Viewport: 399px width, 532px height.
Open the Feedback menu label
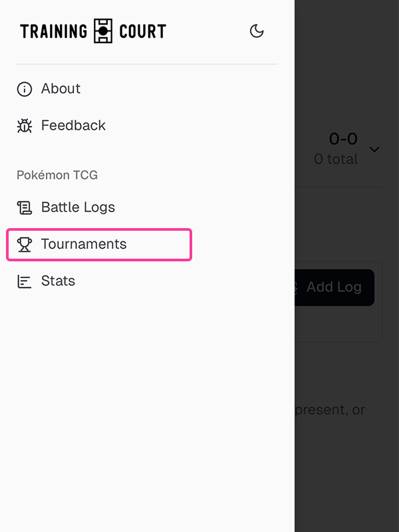click(73, 126)
